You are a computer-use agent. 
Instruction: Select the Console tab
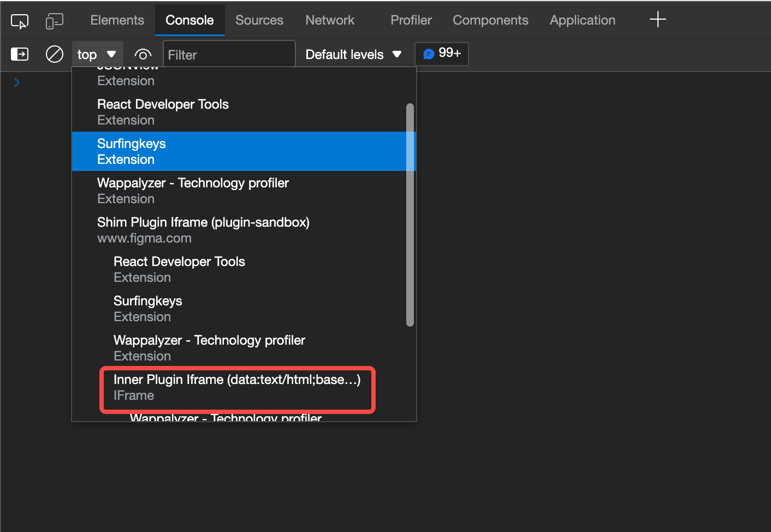click(x=189, y=20)
